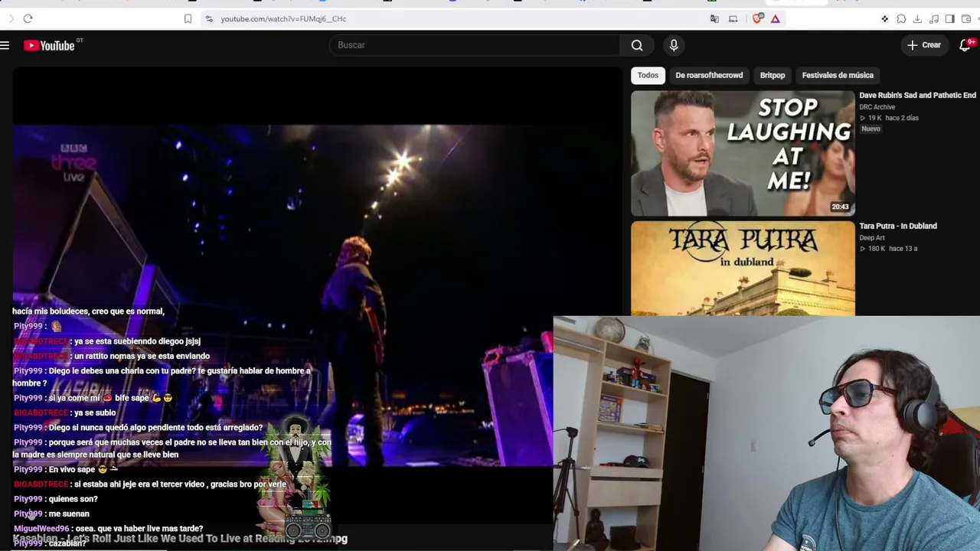Click the magnifier search button
The height and width of the screenshot is (551, 980).
click(637, 45)
